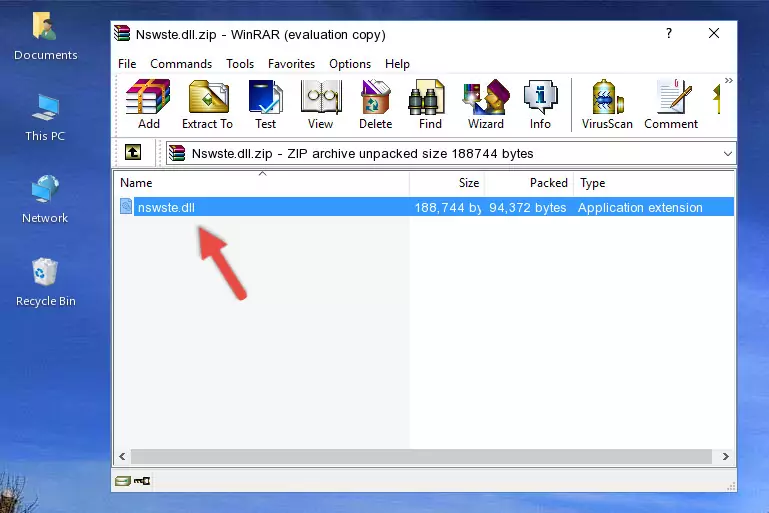Image resolution: width=769 pixels, height=513 pixels.
Task: Click the Delete toolbar icon
Action: 375,104
